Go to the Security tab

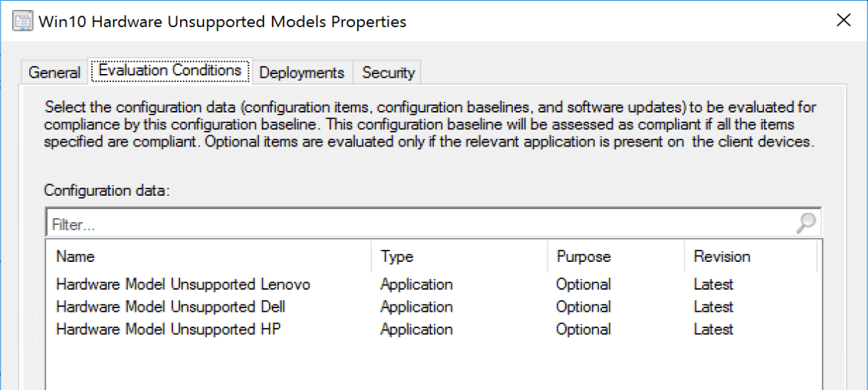coord(388,73)
